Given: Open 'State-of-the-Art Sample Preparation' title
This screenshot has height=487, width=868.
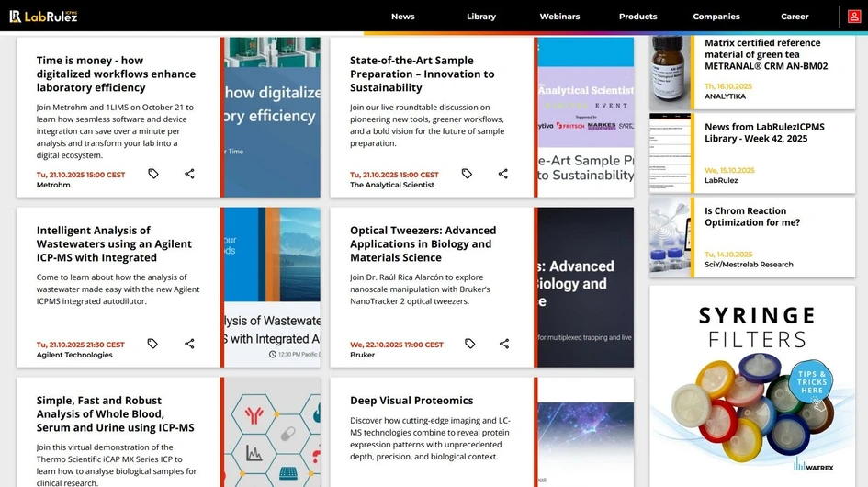Looking at the screenshot, I should pos(423,74).
